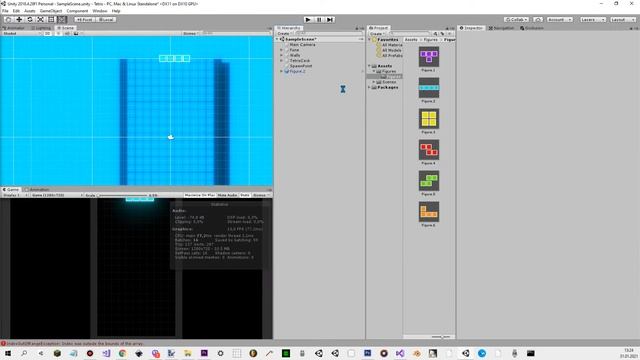Open Google Chrome from the taskbar
This screenshot has width=640, height=360.
122,353
